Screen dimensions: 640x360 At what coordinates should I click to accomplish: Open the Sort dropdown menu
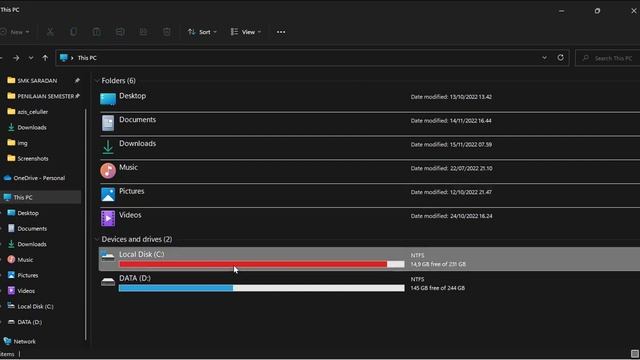(x=202, y=32)
